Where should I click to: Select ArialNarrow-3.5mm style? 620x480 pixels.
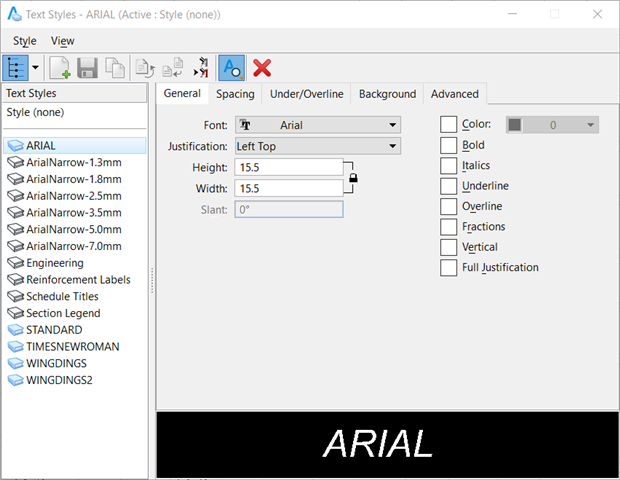[x=74, y=213]
